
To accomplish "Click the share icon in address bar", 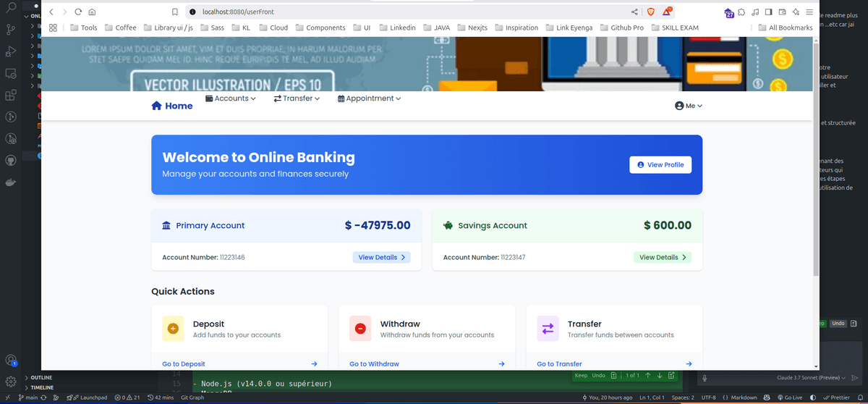I will 634,12.
